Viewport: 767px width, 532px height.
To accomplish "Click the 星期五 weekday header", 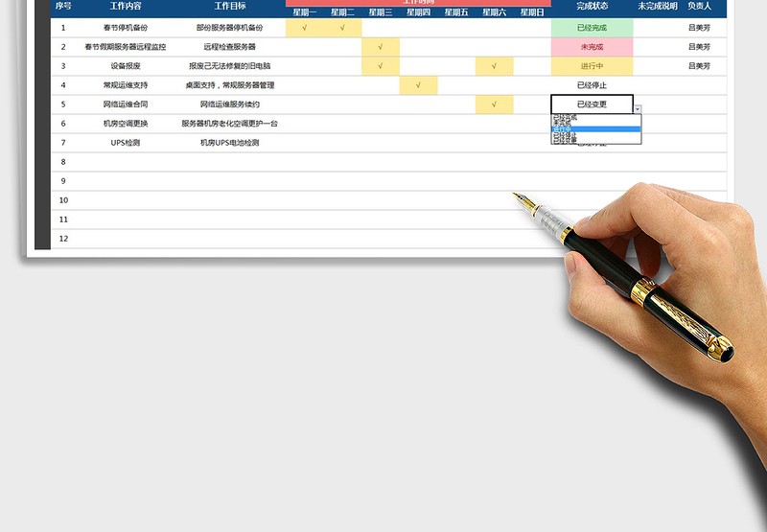I will (x=457, y=12).
